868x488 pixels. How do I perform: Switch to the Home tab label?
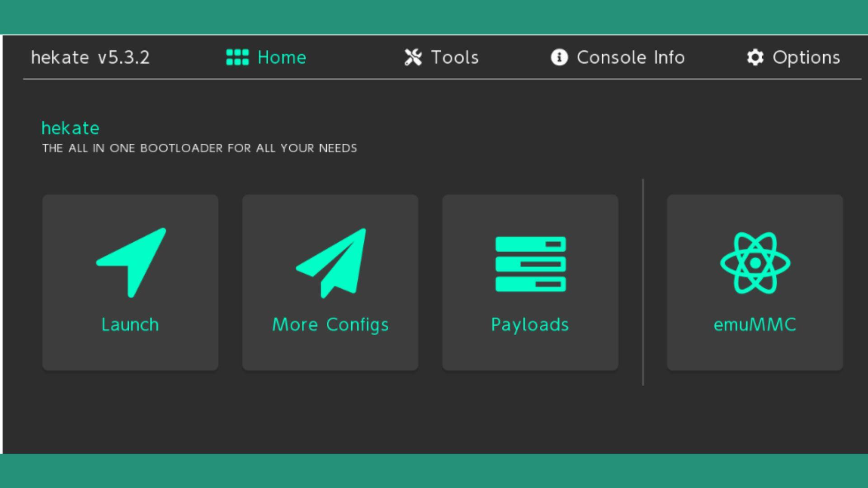click(x=282, y=57)
